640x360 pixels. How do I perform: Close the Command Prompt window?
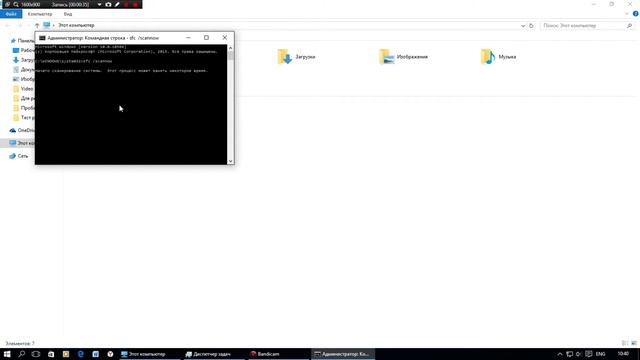point(225,38)
